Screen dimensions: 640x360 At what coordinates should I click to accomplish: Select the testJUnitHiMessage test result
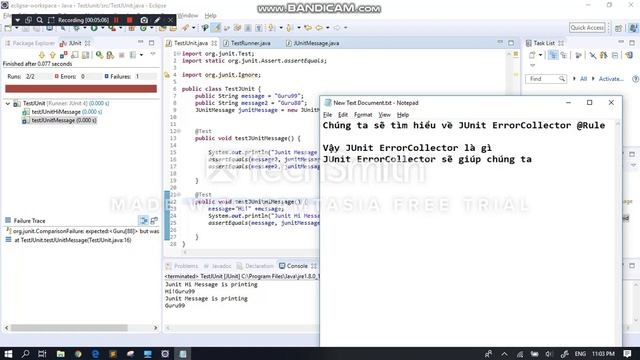pyautogui.click(x=62, y=112)
